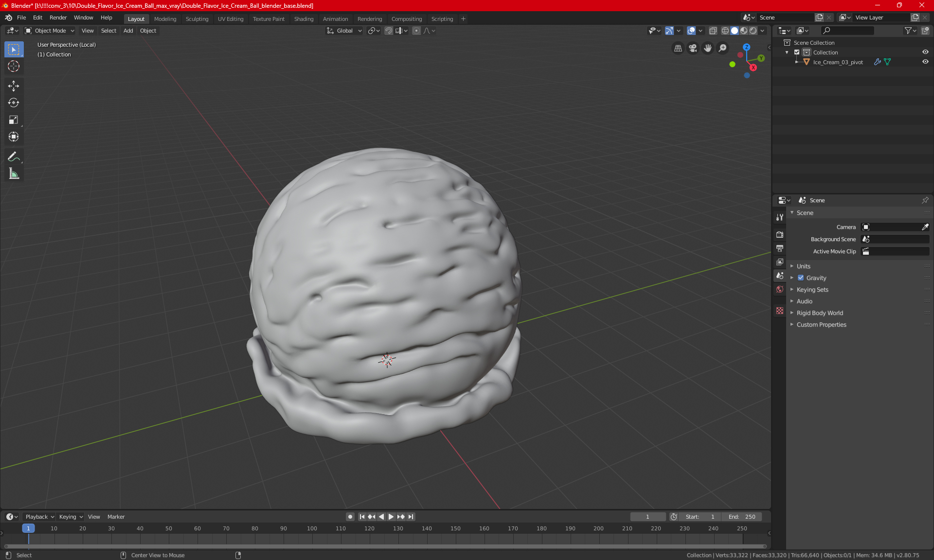Open the Output properties tab
934x560 pixels.
(x=780, y=248)
